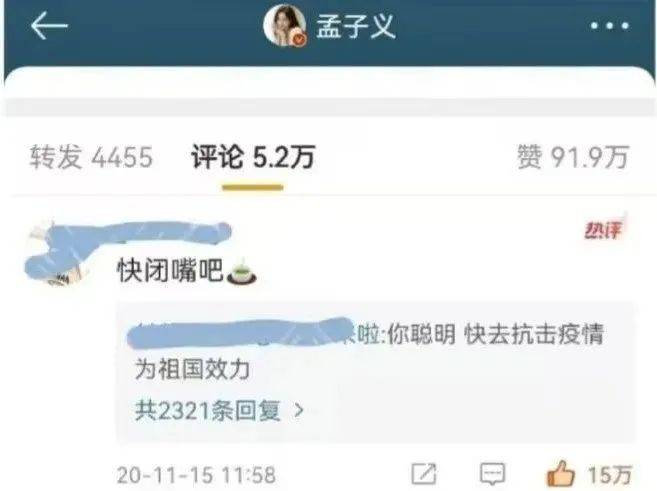Select the 评论 5.2万 tab

pyautogui.click(x=253, y=157)
